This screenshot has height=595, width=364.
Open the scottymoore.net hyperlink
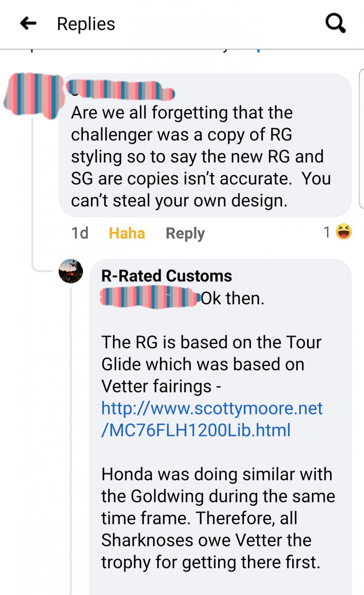click(212, 419)
